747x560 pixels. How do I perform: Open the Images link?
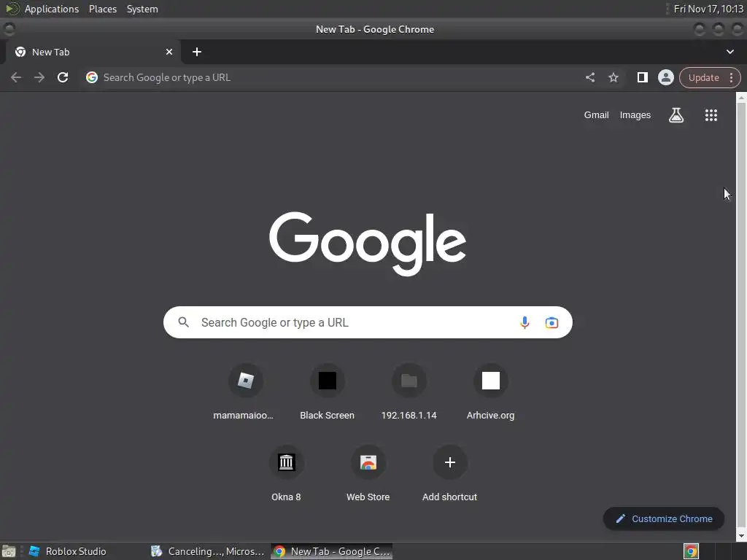(x=635, y=115)
